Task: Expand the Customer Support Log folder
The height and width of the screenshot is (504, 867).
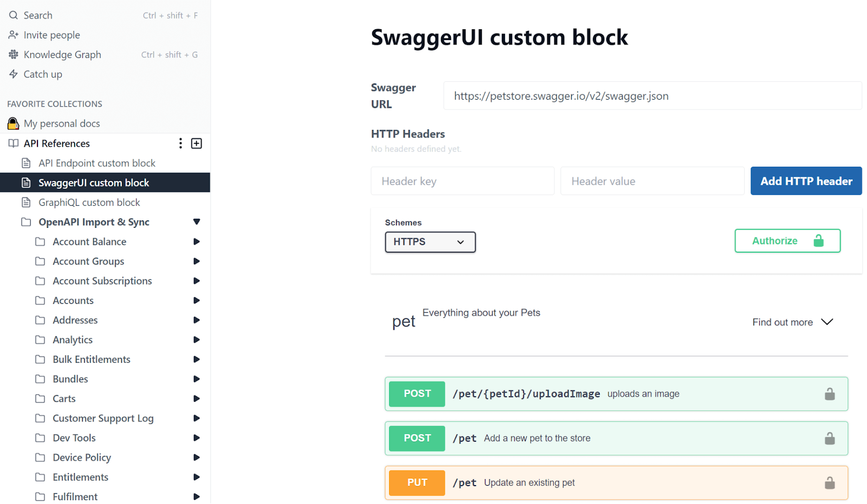Action: pyautogui.click(x=197, y=418)
